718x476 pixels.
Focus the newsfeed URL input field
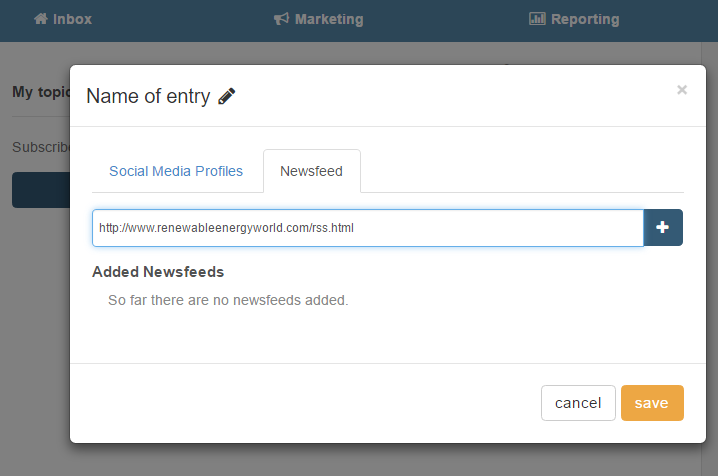coord(367,228)
